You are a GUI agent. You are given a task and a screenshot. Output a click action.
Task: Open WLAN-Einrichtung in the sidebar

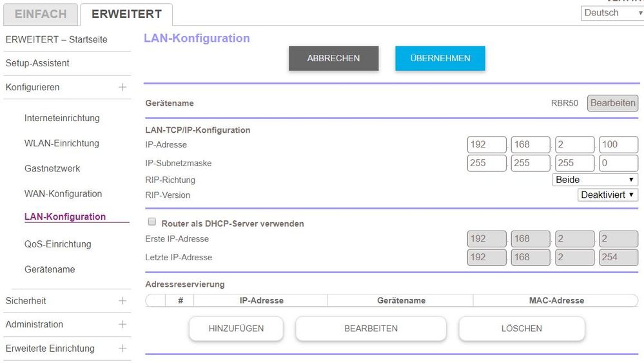62,143
